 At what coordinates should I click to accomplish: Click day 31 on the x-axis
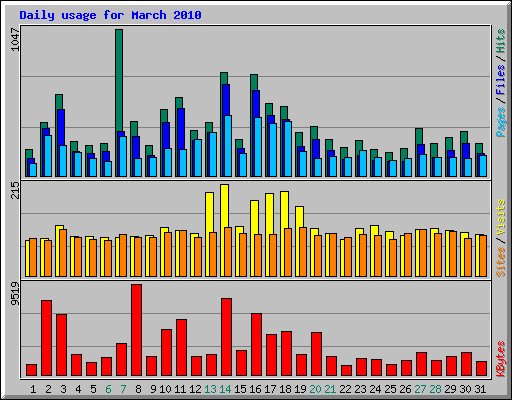(x=480, y=389)
